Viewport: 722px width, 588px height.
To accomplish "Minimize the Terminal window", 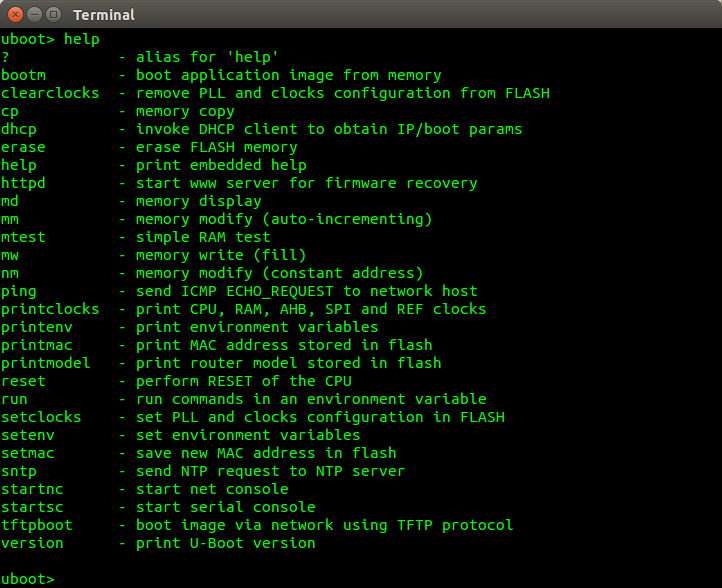I will pyautogui.click(x=33, y=15).
